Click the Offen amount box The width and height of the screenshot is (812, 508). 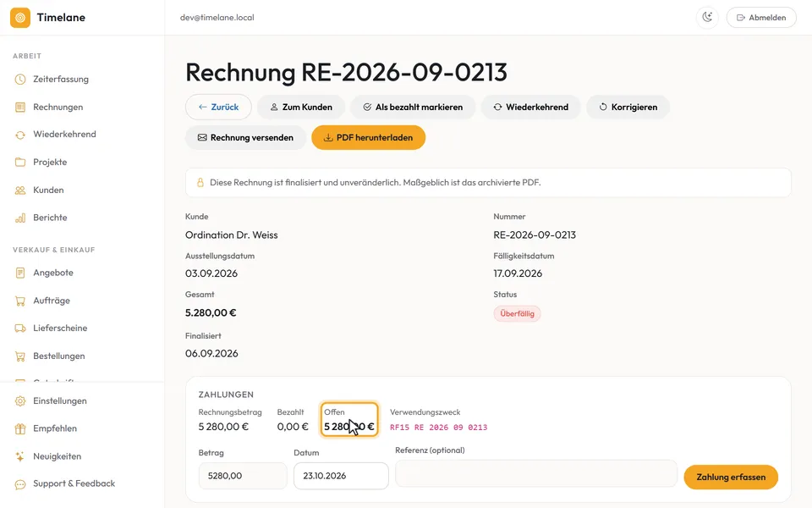[349, 419]
